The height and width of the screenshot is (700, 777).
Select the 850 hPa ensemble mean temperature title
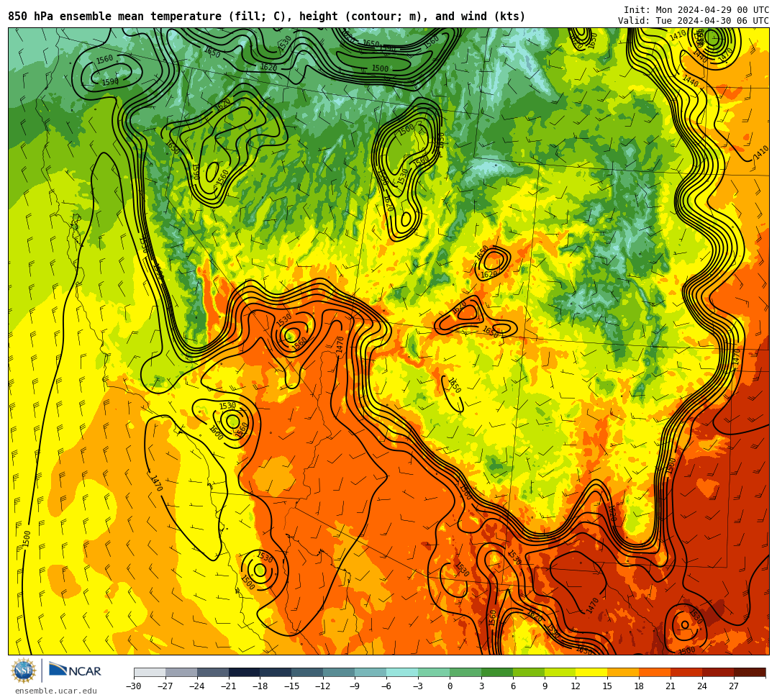(x=267, y=17)
